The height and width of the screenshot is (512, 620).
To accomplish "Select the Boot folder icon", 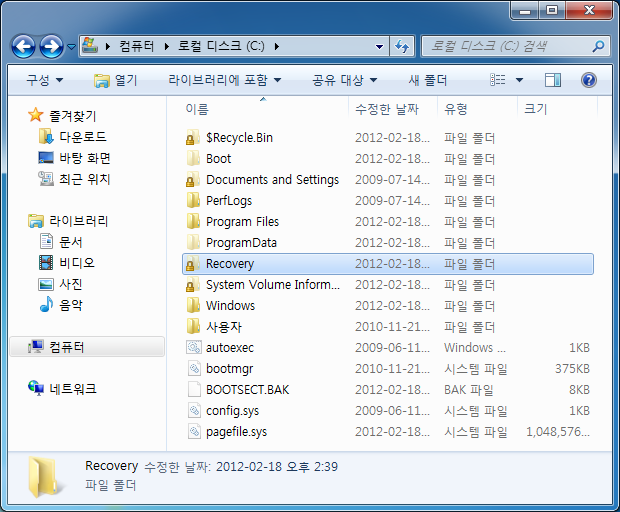I will coord(193,159).
